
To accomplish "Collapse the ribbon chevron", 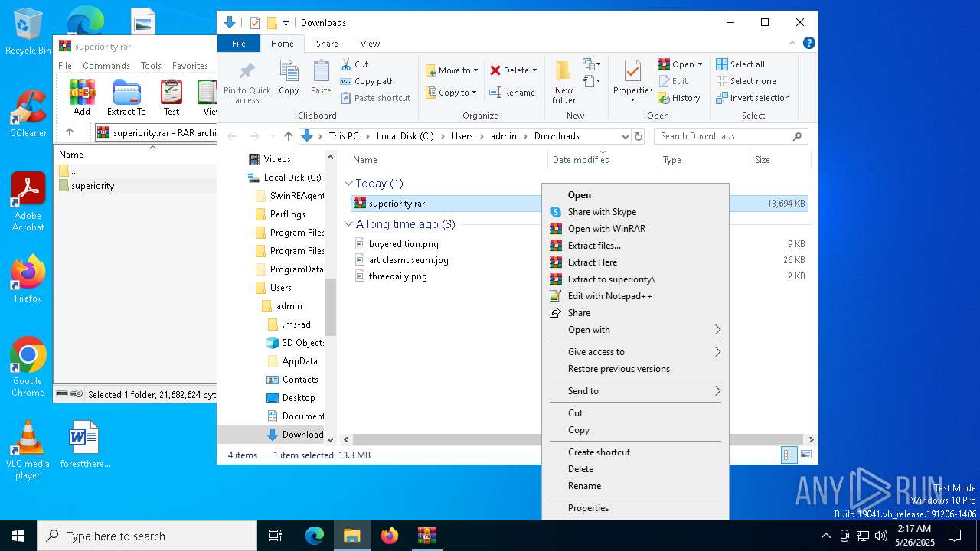I will click(x=792, y=44).
